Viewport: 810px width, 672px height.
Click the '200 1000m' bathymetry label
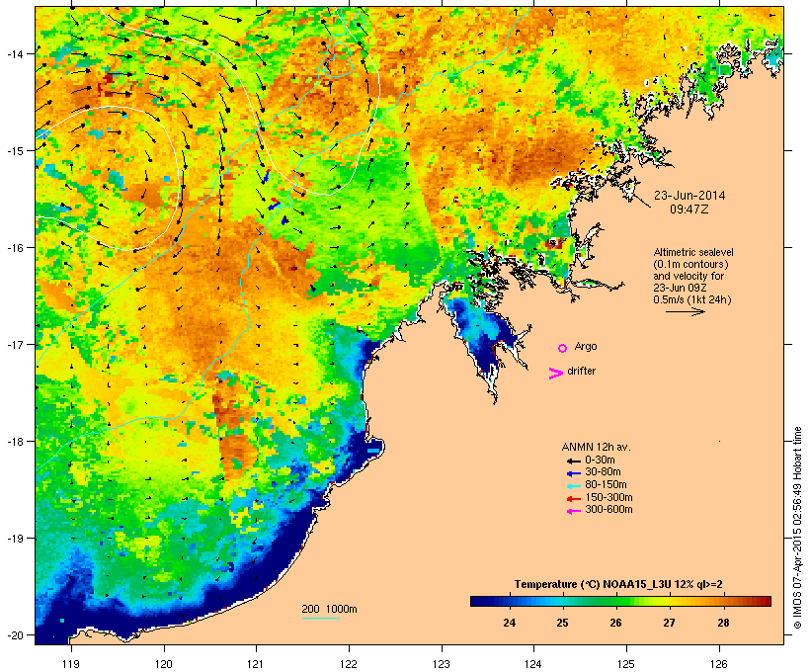coord(329,609)
